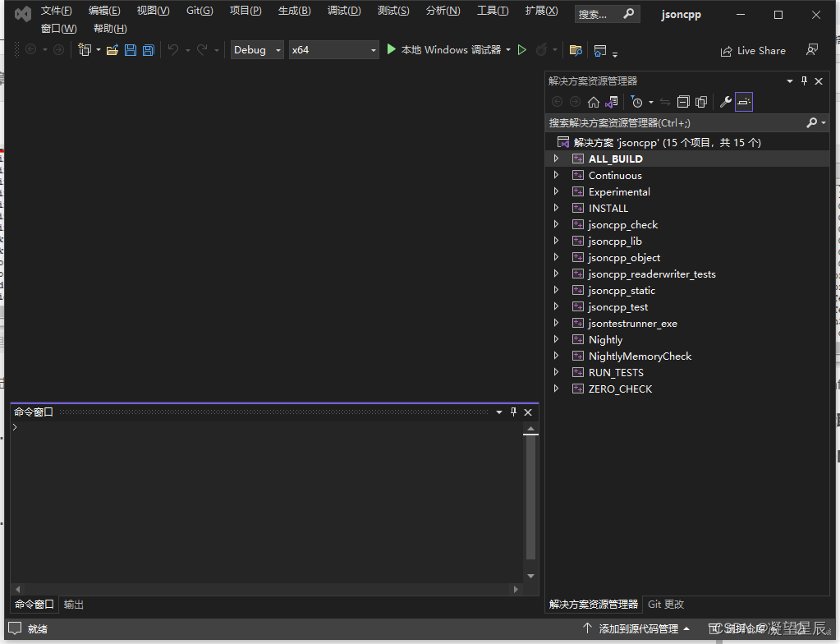This screenshot has width=840, height=644.
Task: Pin the Command Window panel
Action: tap(514, 412)
